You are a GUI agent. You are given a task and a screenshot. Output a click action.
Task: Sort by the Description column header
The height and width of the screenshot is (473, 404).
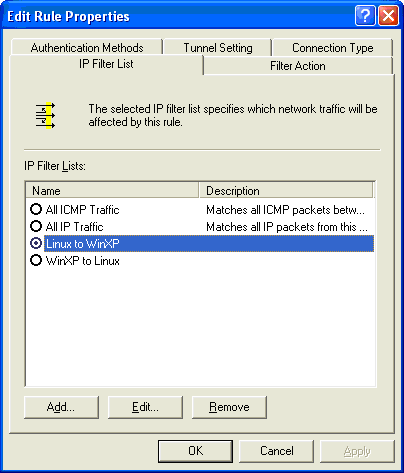[x=286, y=191]
